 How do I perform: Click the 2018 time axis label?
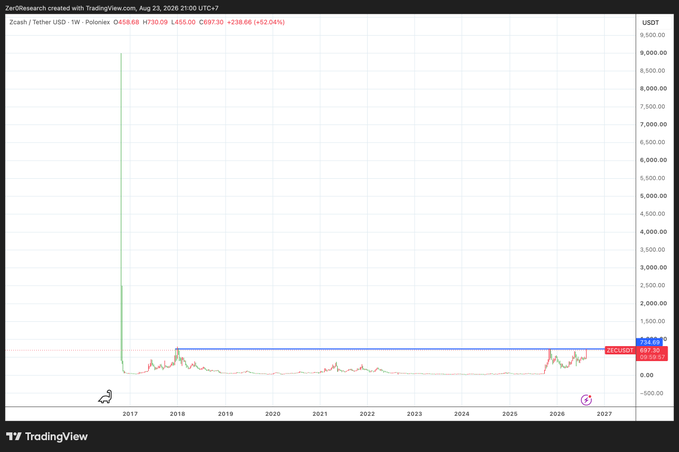177,414
